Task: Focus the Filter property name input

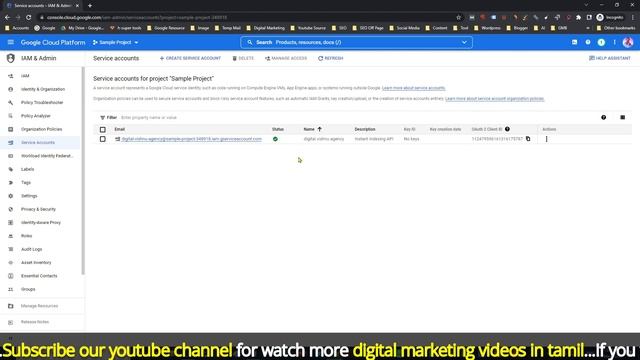Action: click(x=149, y=118)
